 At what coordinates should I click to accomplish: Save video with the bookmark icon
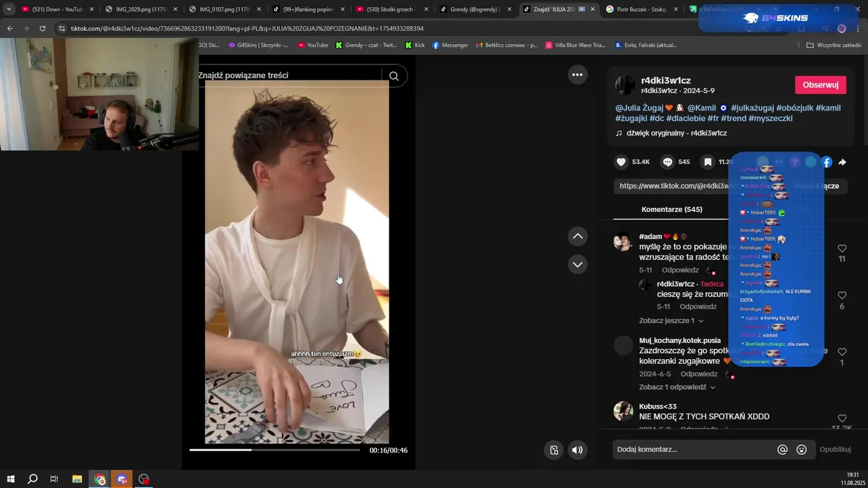pos(708,162)
